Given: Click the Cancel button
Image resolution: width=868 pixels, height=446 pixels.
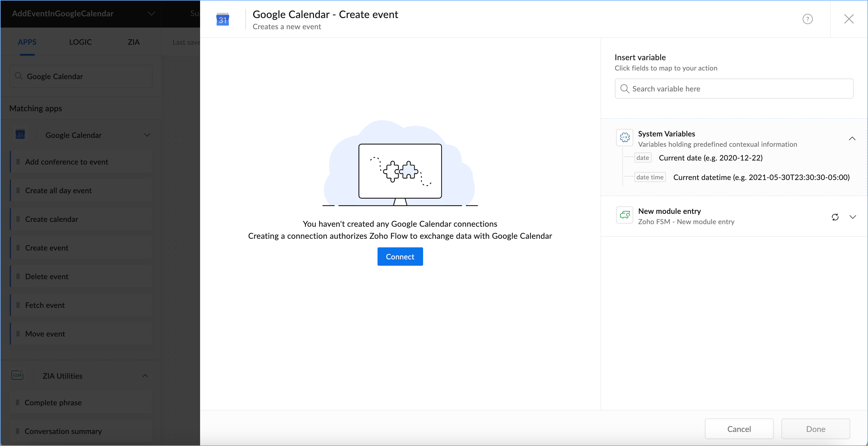Looking at the screenshot, I should point(739,429).
